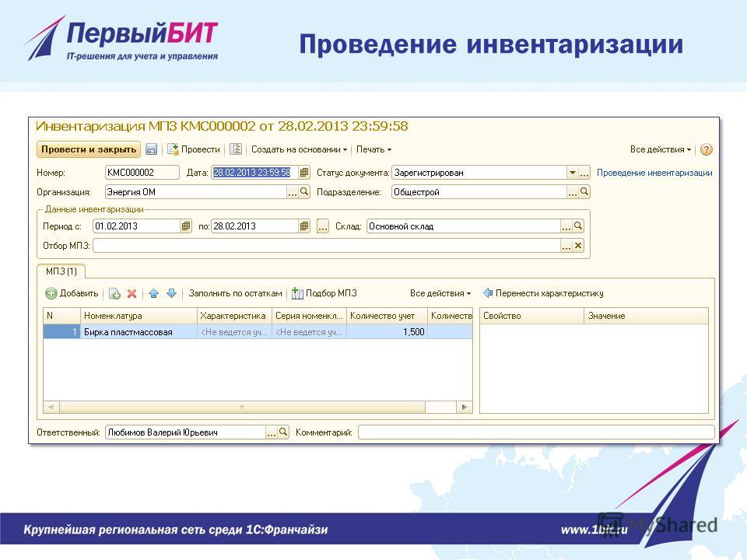Open calendar for Период с date
Viewport: 747px width, 560px height.
pos(186,226)
